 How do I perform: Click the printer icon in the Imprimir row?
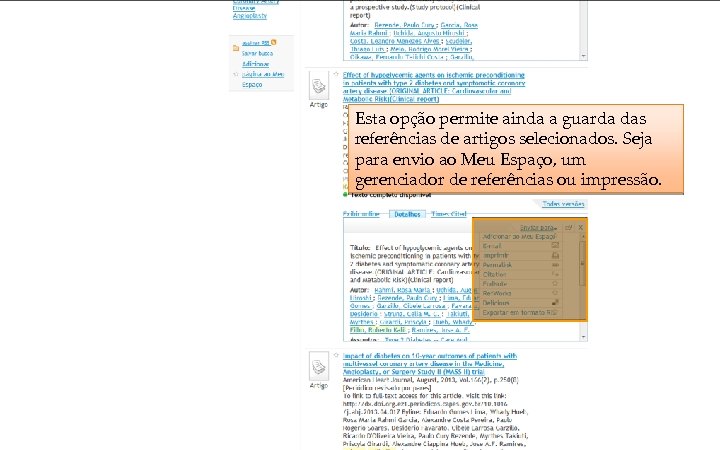tap(555, 255)
